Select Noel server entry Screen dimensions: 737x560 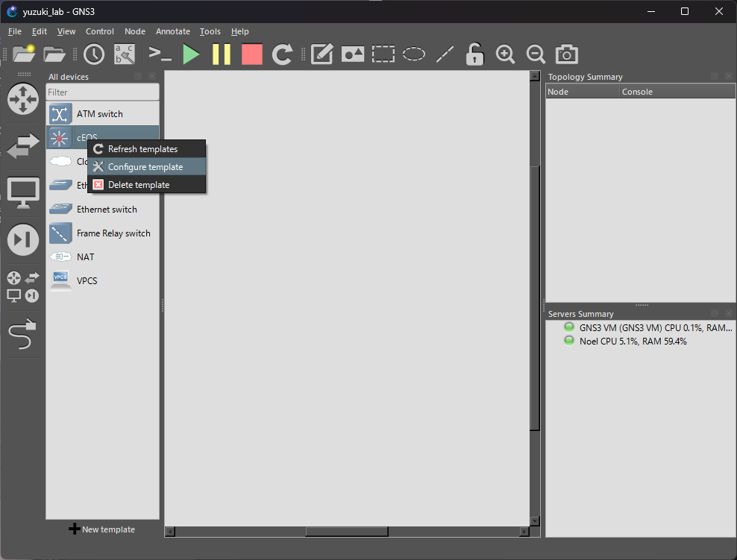pyautogui.click(x=625, y=341)
